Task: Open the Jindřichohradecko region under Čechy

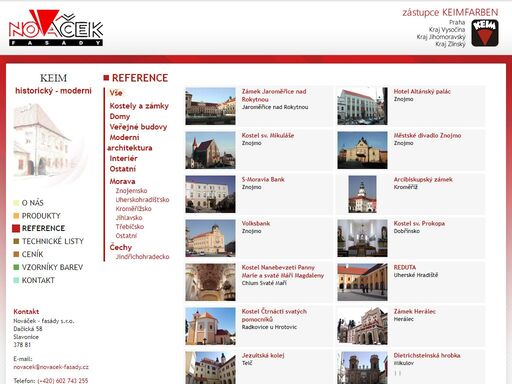Action: (142, 257)
